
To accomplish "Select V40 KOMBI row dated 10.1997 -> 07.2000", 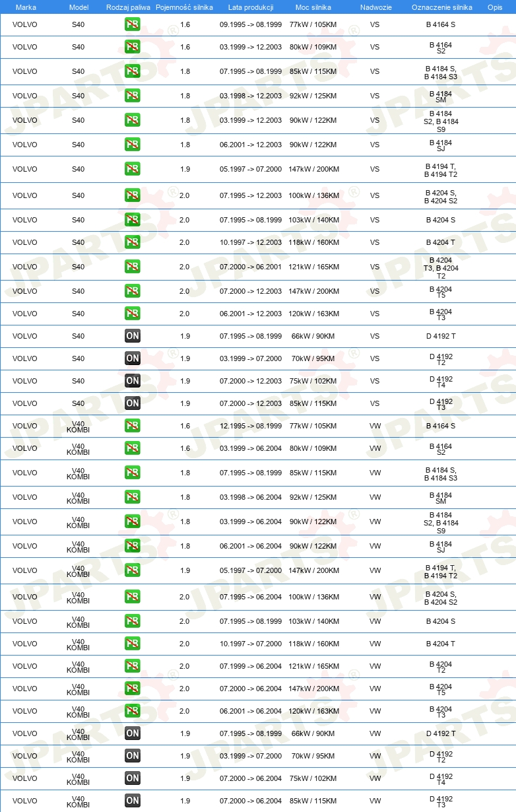I will tap(258, 644).
